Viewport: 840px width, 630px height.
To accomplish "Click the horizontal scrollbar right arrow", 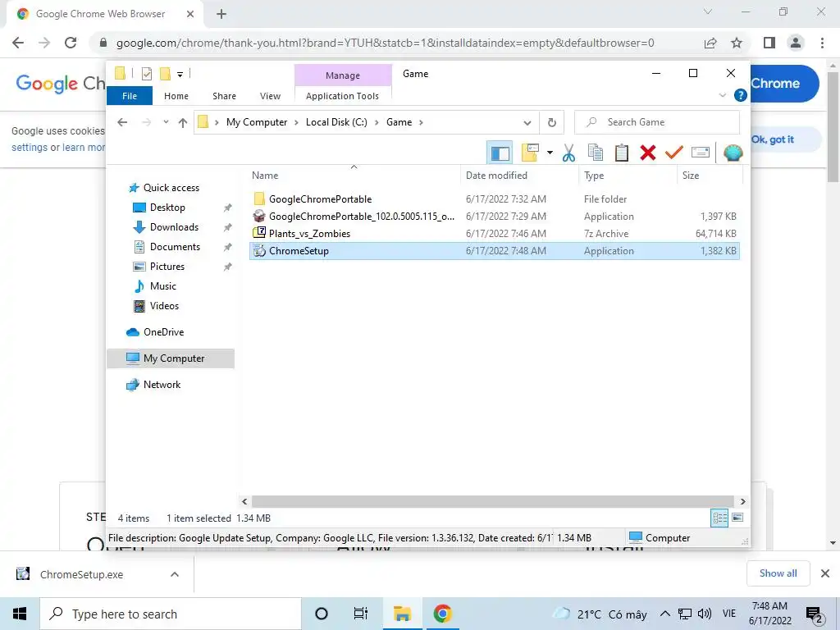I will click(742, 501).
